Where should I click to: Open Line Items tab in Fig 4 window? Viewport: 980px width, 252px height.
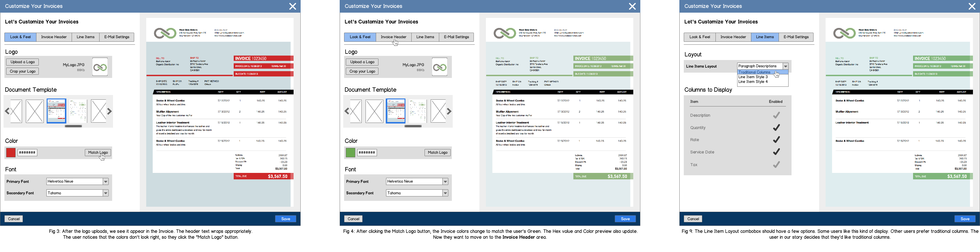(425, 37)
